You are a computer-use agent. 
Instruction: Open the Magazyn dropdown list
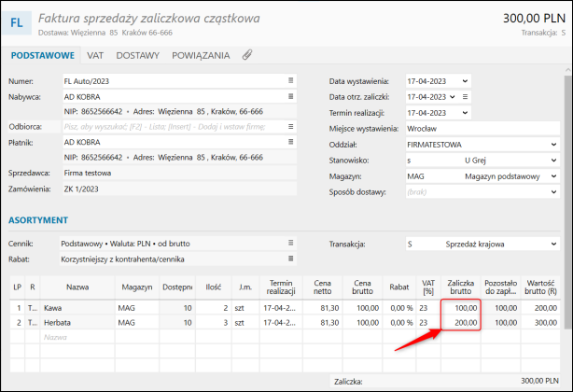point(553,175)
